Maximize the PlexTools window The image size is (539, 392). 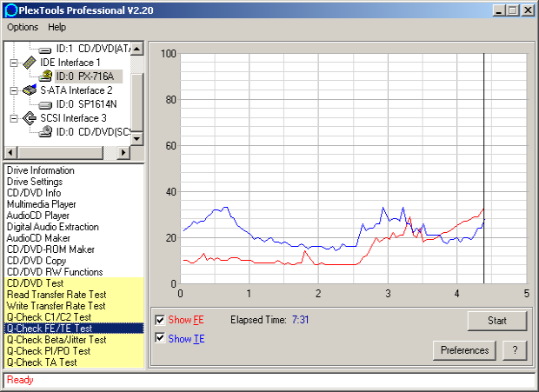tap(512, 10)
